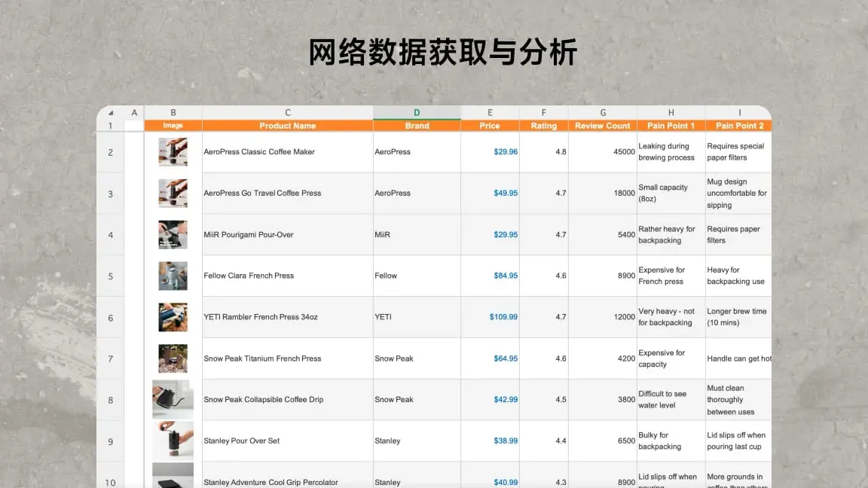Click the Snow Peak Titanium product image
868x488 pixels.
pyautogui.click(x=173, y=358)
